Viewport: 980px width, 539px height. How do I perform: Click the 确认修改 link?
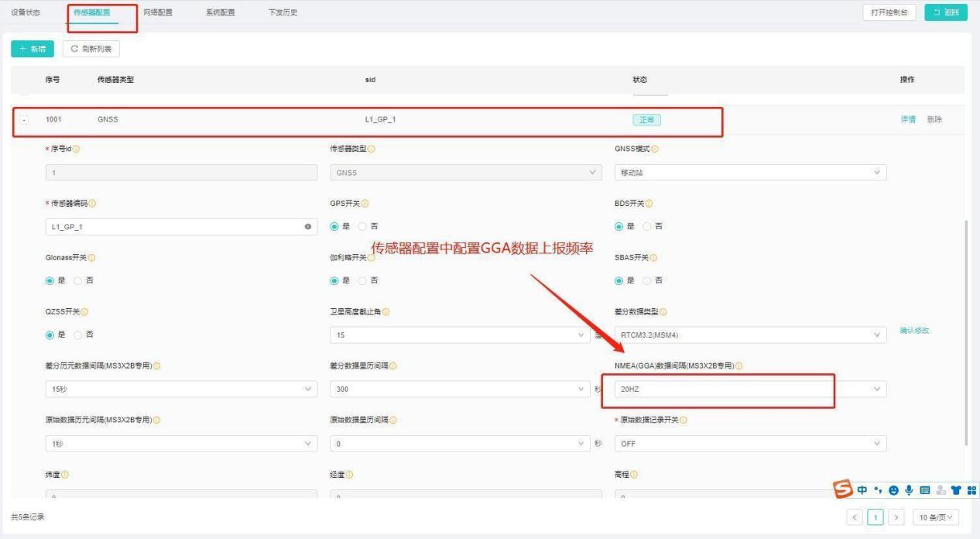click(x=914, y=331)
